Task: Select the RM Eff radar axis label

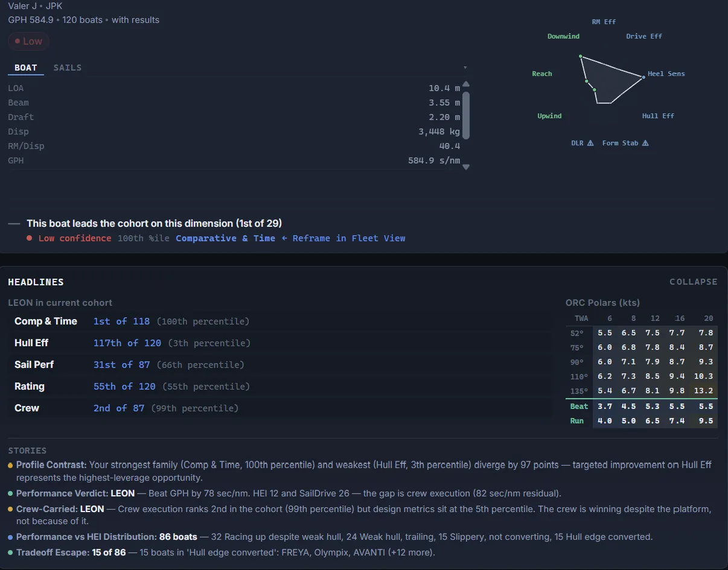Action: click(x=604, y=22)
